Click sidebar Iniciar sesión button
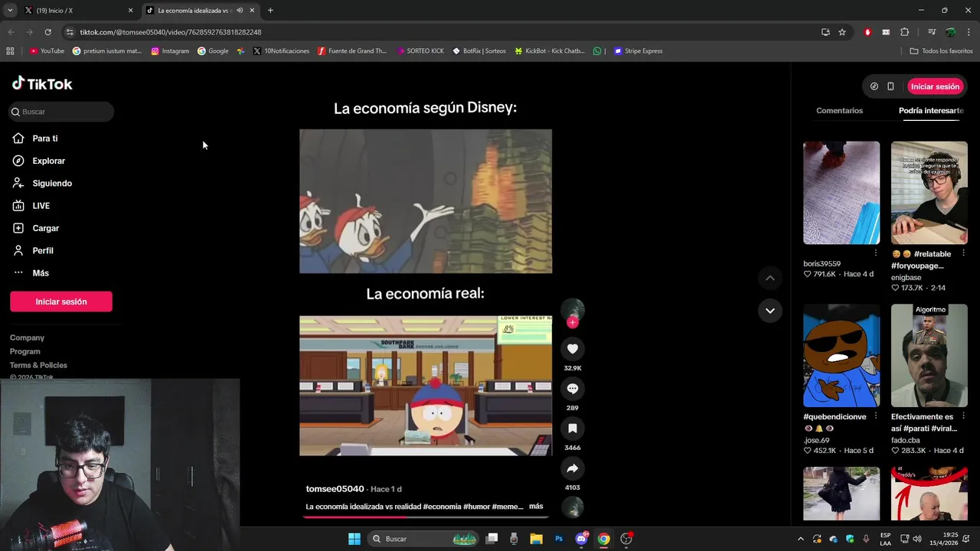The height and width of the screenshot is (551, 980). pos(61,302)
